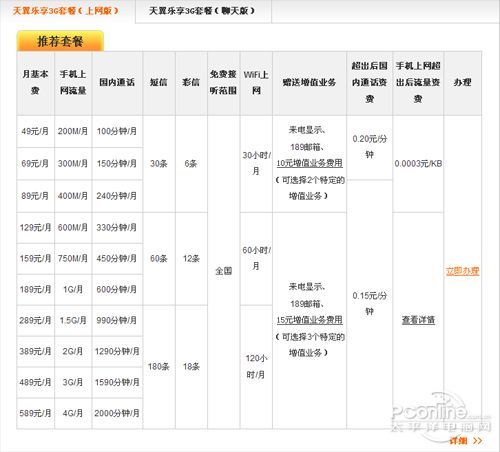The image size is (500, 452).
Task: Open the 查看详情 link
Action: (x=418, y=320)
